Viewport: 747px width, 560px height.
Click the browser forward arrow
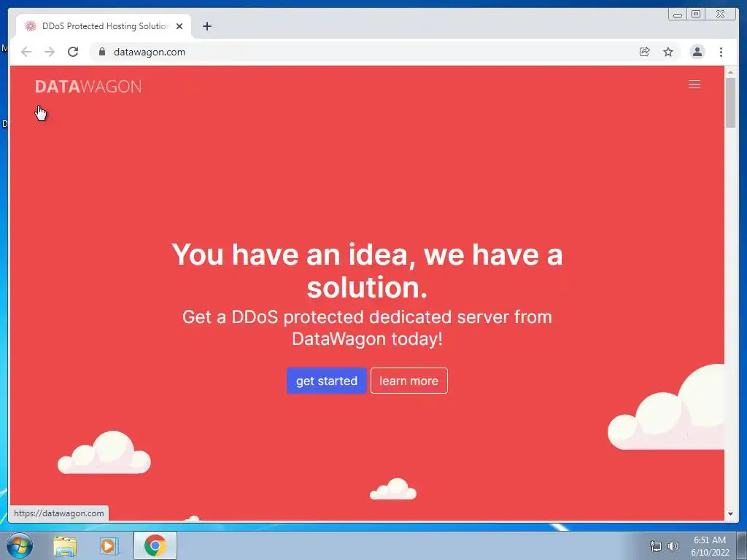[x=50, y=52]
